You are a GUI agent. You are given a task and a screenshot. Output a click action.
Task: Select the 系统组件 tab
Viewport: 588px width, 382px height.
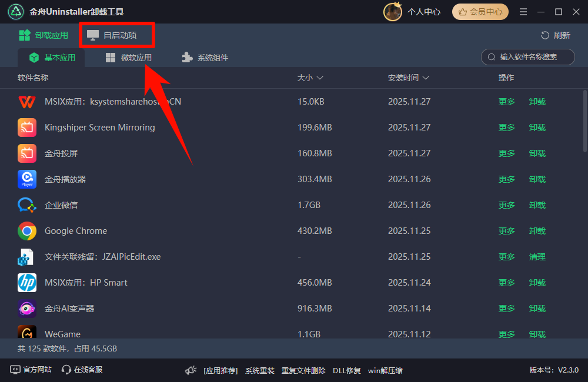point(205,58)
